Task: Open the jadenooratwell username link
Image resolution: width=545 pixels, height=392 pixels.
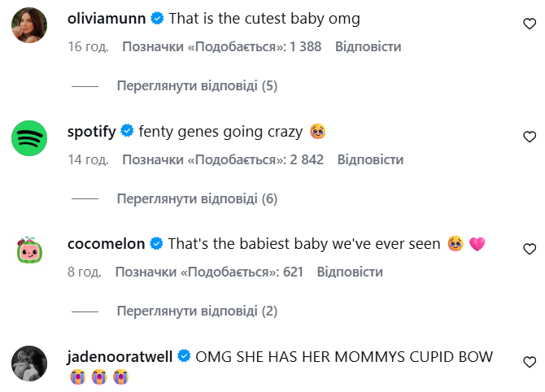Action: (x=120, y=355)
